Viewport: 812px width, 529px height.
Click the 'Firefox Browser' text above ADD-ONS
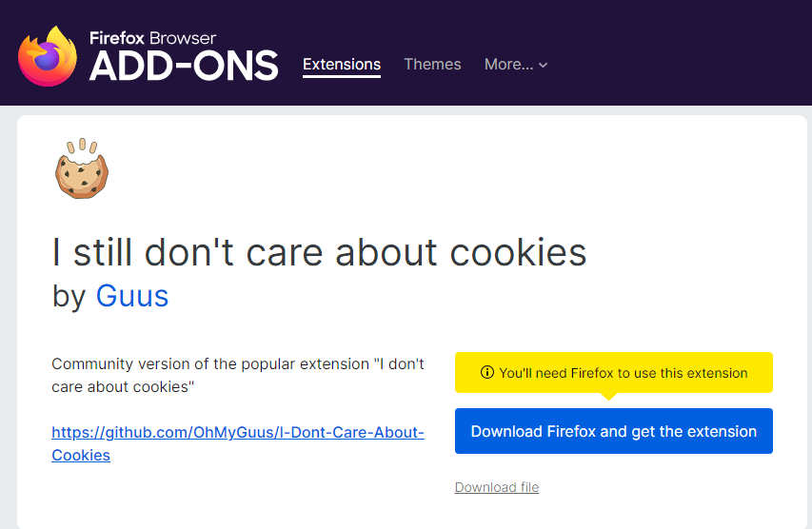(152, 39)
